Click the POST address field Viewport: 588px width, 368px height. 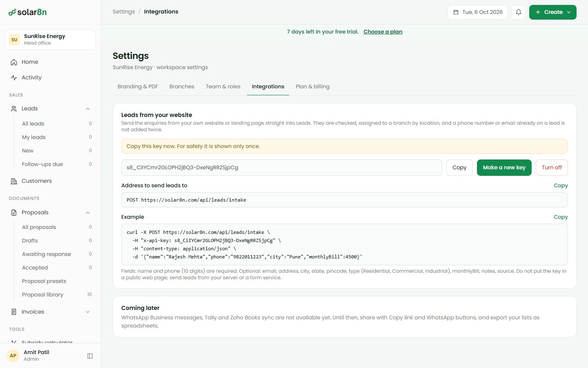[345, 200]
